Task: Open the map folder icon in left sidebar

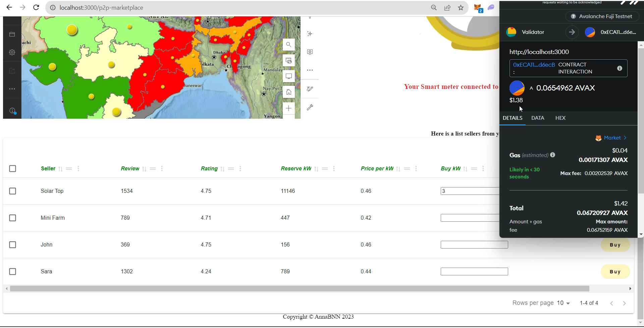Action: (x=12, y=34)
